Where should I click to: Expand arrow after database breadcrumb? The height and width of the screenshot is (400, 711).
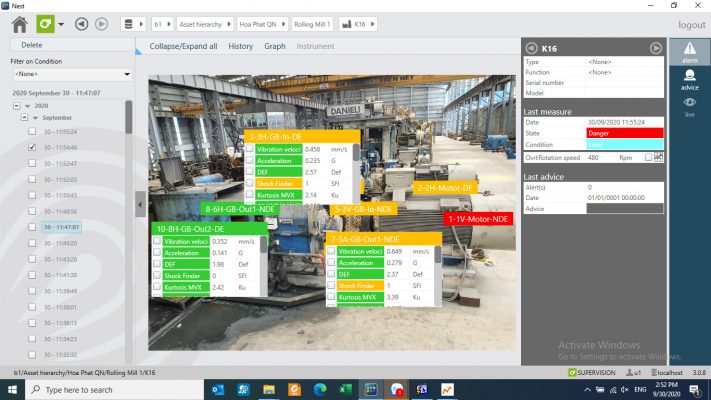(x=141, y=24)
